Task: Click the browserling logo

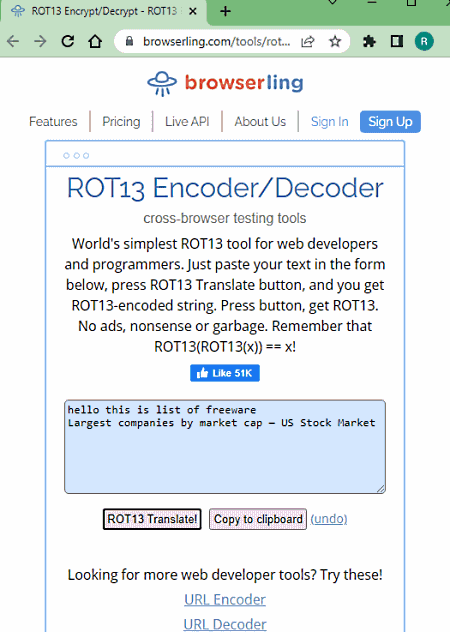Action: pos(225,83)
